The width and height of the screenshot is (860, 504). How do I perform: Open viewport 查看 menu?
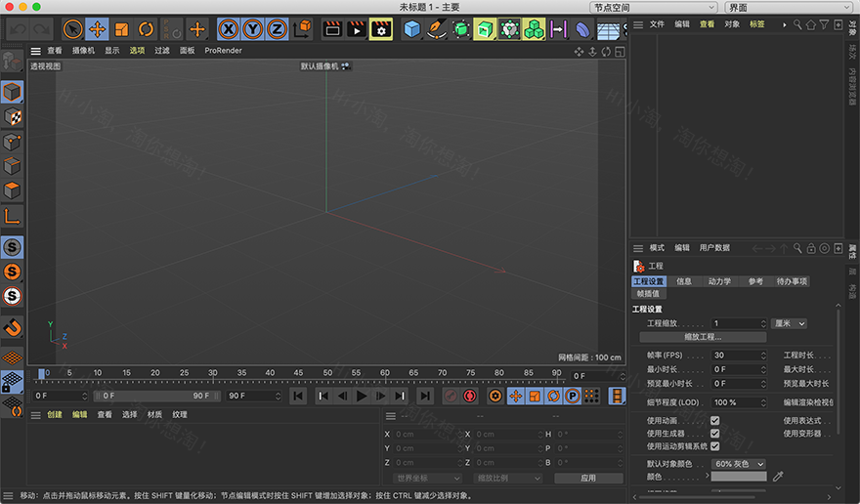click(x=55, y=51)
